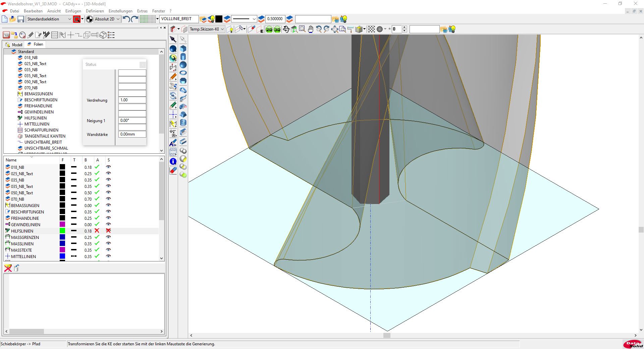This screenshot has height=349, width=644.
Task: Switch to the Modell tab
Action: tap(14, 45)
